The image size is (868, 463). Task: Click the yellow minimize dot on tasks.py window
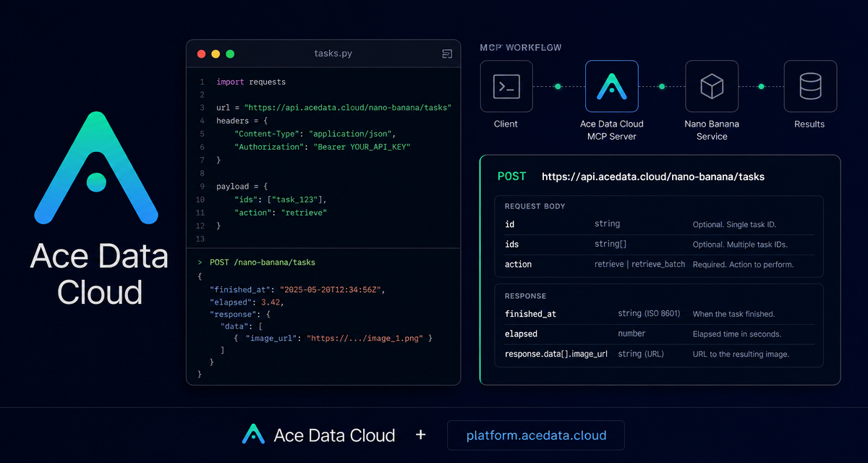tap(216, 54)
